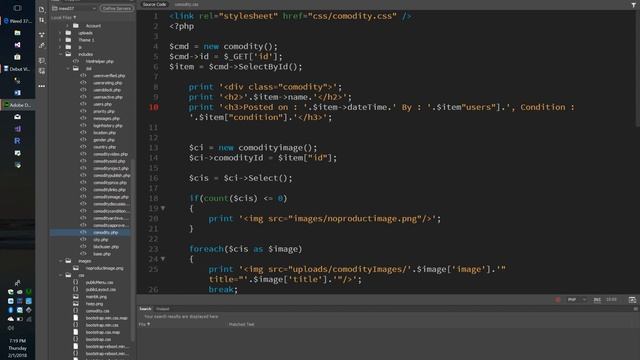Select noproductimage.png in the images folder

click(x=104, y=268)
